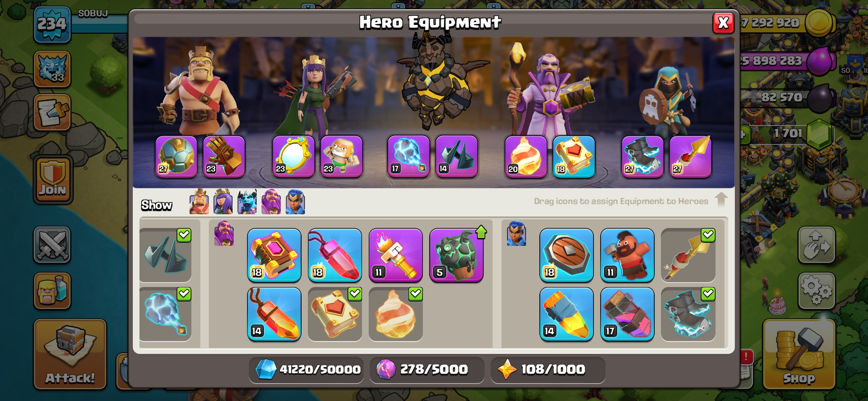This screenshot has height=401, width=868.
Task: Filter equipment by Barbarian King portrait
Action: 199,202
